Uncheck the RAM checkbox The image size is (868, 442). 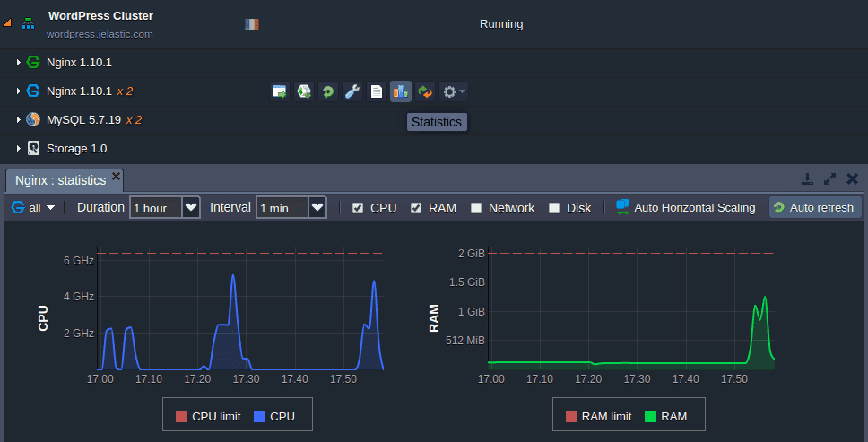(x=416, y=208)
